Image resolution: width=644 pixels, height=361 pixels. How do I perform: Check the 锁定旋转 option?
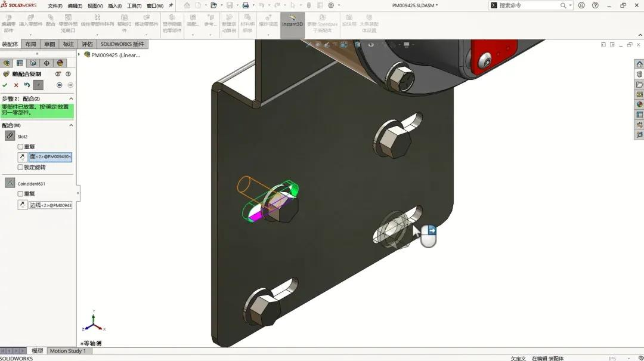tap(20, 168)
